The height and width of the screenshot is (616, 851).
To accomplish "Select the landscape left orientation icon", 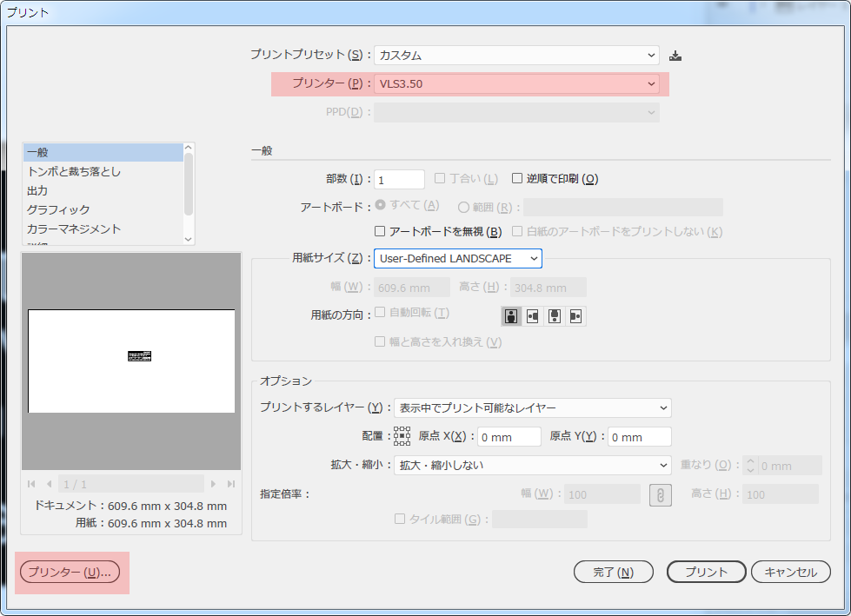I will [533, 316].
